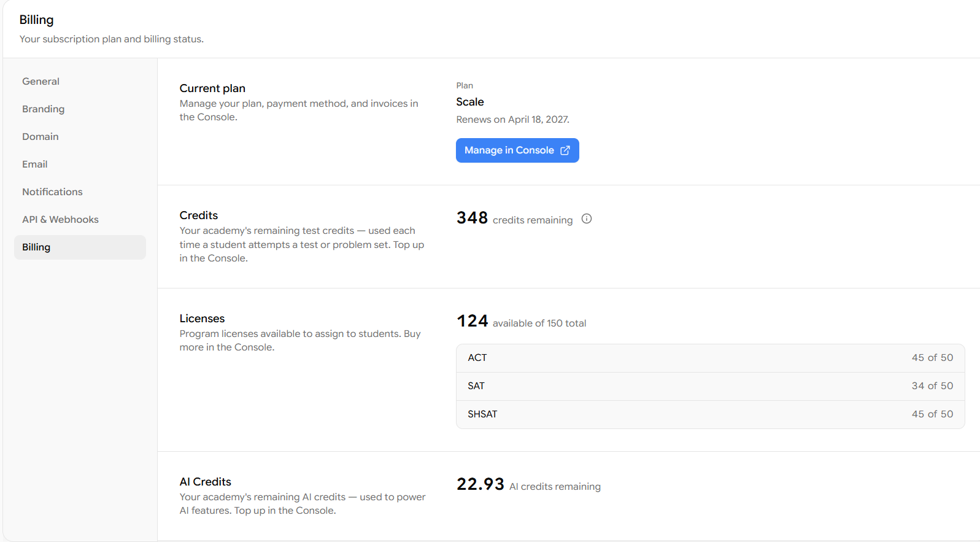Click the '348' credits remaining number

click(x=472, y=218)
